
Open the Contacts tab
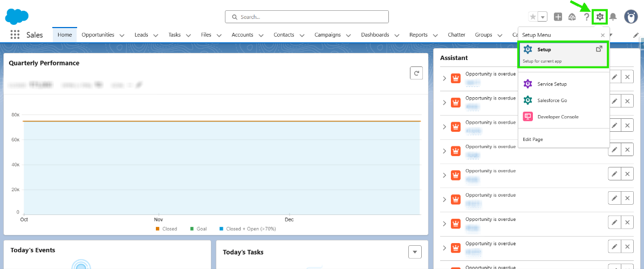tap(284, 35)
